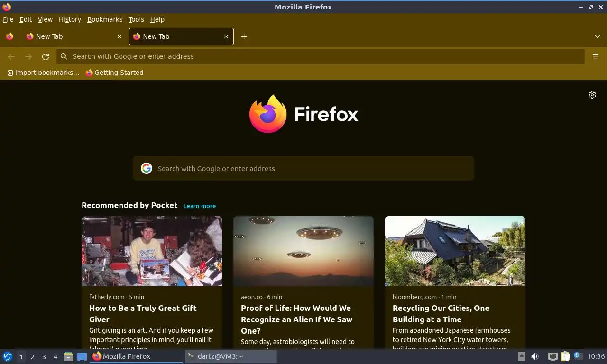Select Mozilla Firefox taskbar window button
Viewport: 607px width, 364px height.
click(136, 356)
